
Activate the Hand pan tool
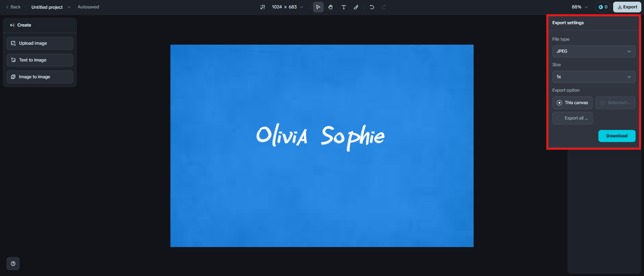pyautogui.click(x=331, y=7)
